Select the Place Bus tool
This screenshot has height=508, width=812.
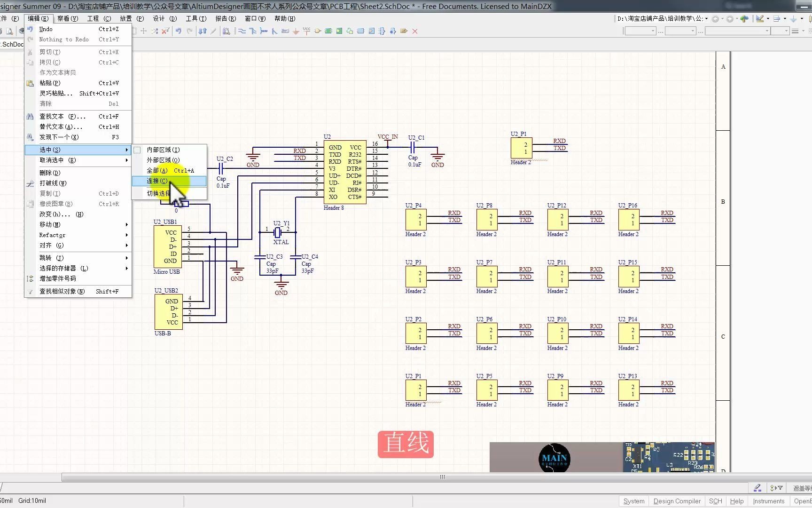(x=253, y=31)
